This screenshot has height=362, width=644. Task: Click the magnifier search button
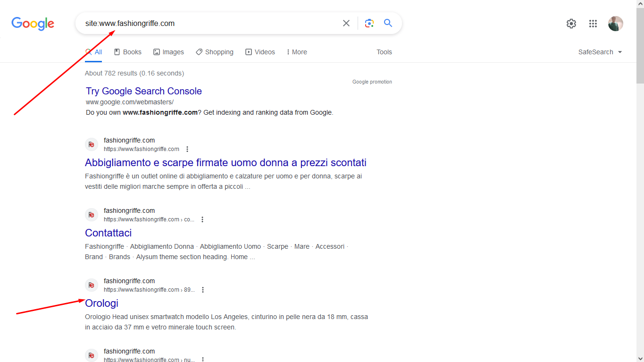coord(388,23)
